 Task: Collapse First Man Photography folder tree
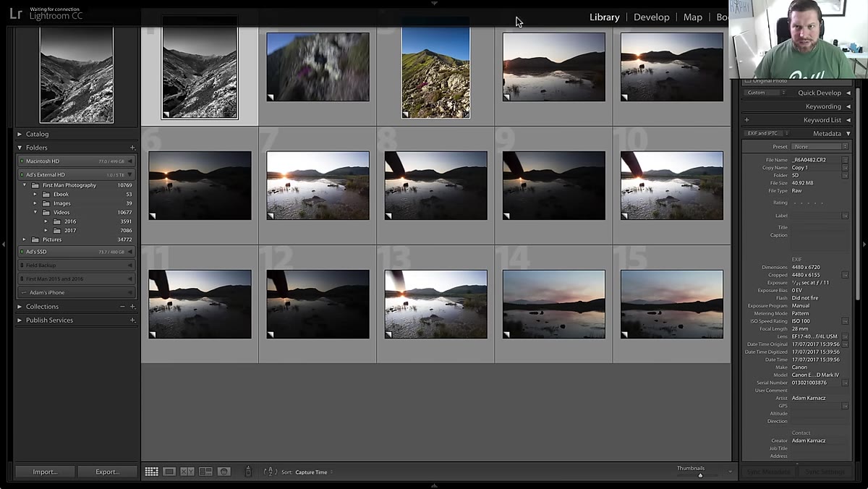coord(25,185)
